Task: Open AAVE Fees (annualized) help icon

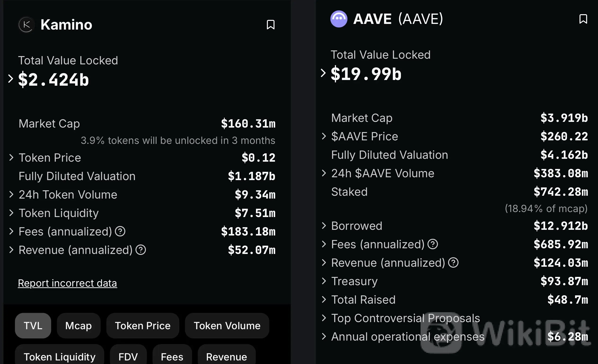Action: 433,244
